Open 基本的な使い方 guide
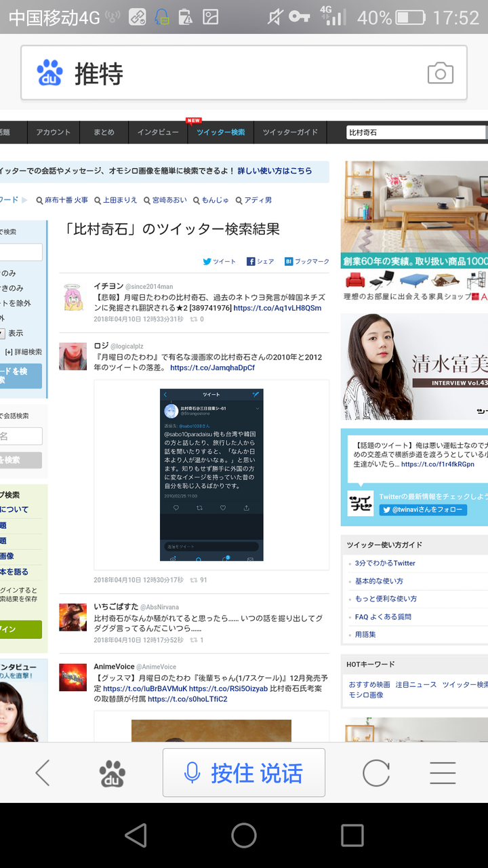Image resolution: width=488 pixels, height=868 pixels. [x=379, y=581]
